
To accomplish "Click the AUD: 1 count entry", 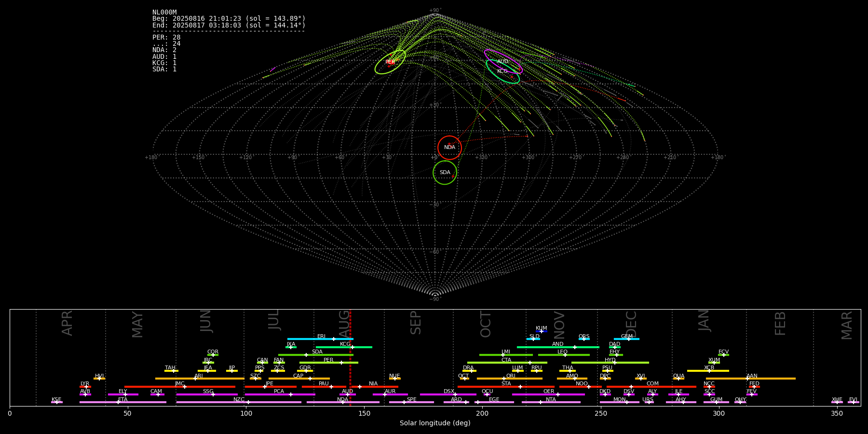I will point(164,56).
